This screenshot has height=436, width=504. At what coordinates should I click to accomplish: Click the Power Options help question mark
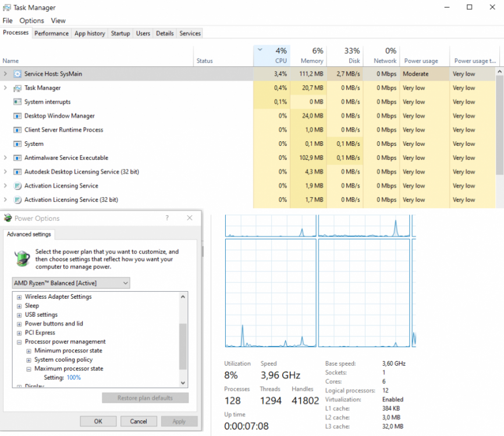[x=167, y=218]
